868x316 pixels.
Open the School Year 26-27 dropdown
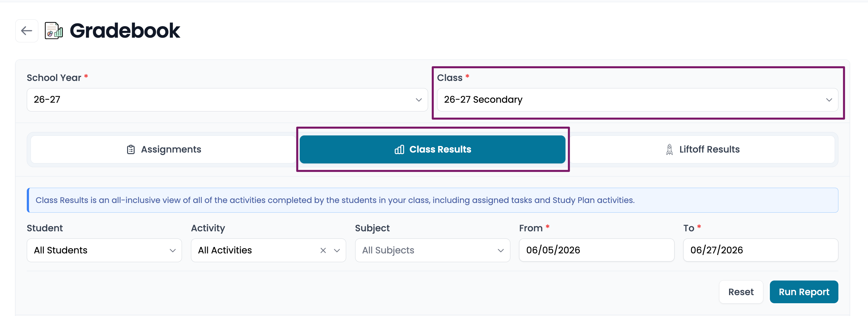[x=227, y=100]
